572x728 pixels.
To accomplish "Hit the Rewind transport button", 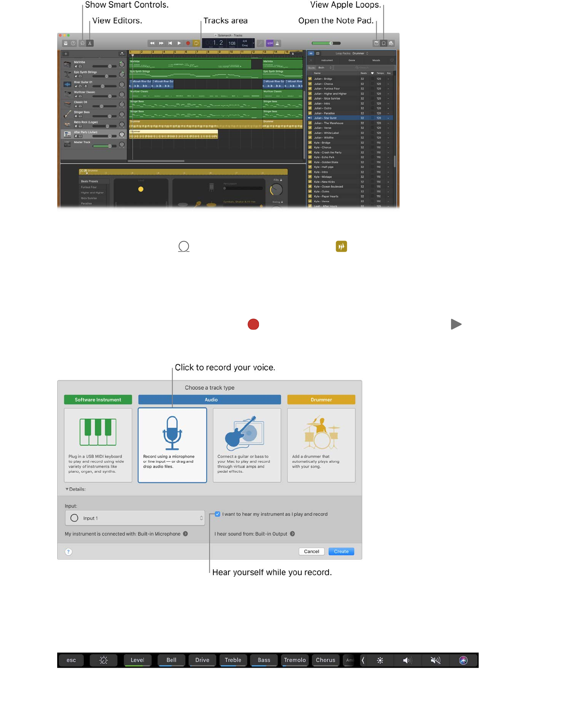I will 152,43.
